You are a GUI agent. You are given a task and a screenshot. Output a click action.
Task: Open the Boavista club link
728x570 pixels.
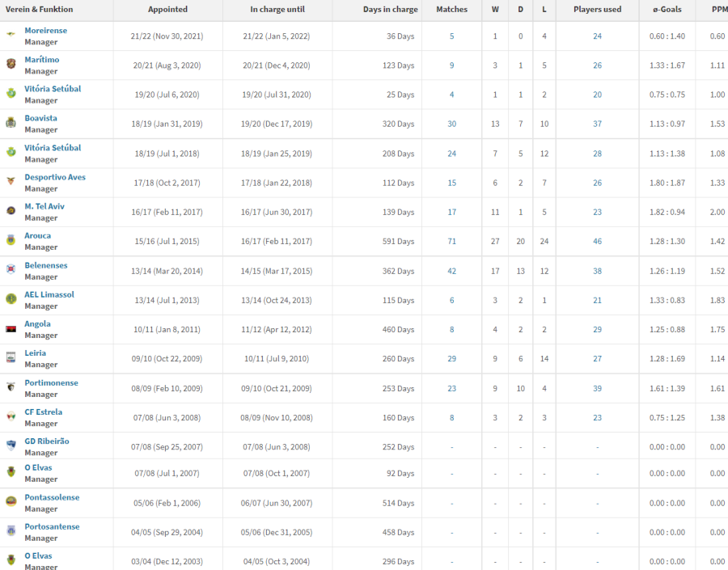[x=41, y=118]
